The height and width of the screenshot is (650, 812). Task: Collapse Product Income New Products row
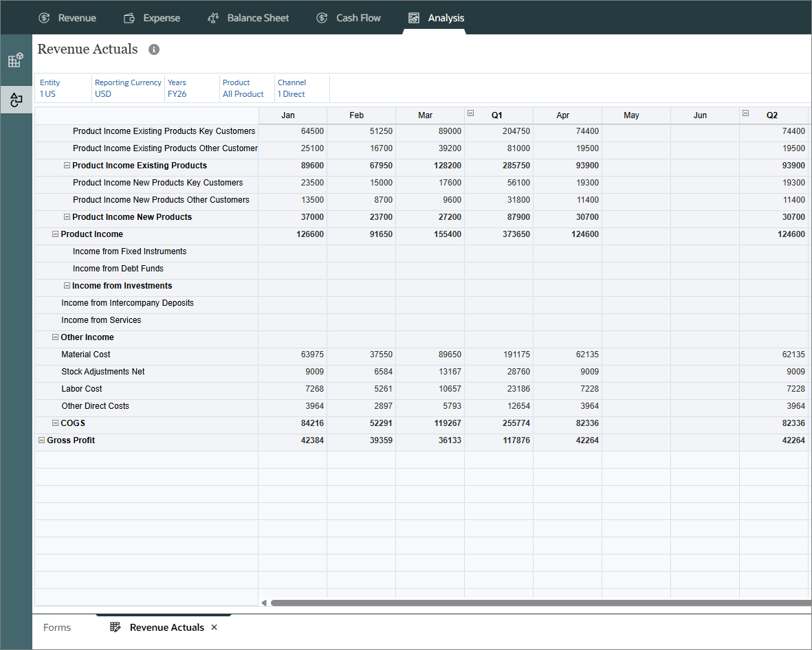point(67,217)
